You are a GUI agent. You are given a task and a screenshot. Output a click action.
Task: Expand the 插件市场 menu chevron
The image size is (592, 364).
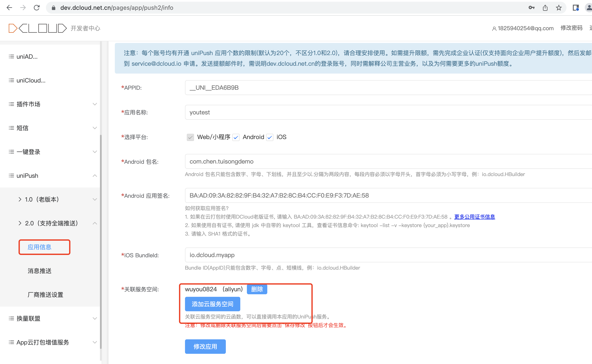click(x=95, y=104)
